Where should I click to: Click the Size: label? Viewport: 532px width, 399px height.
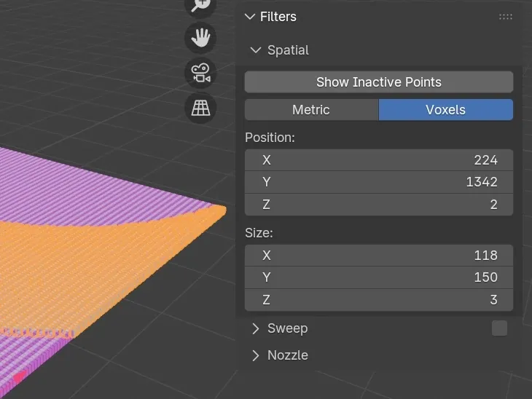[x=259, y=233]
